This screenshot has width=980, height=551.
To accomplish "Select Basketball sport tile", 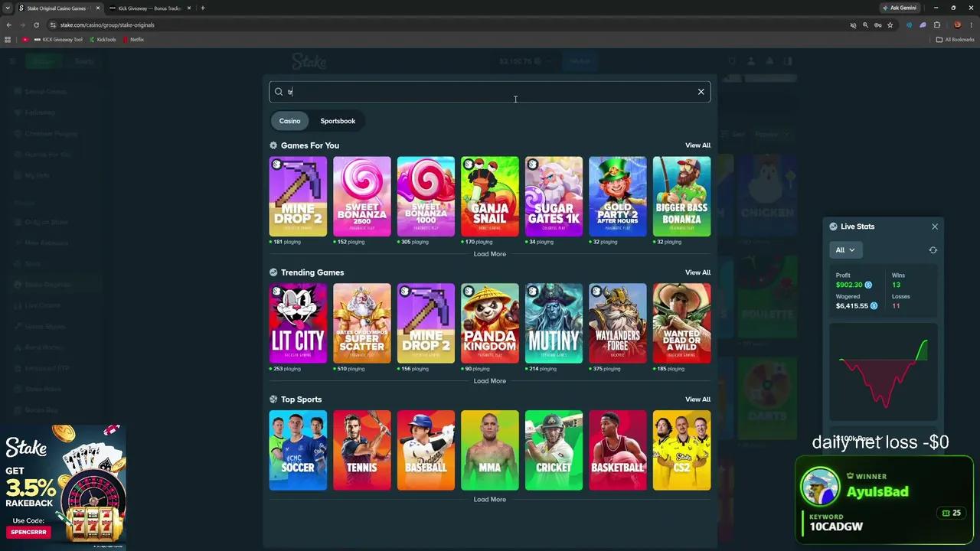I will (618, 450).
